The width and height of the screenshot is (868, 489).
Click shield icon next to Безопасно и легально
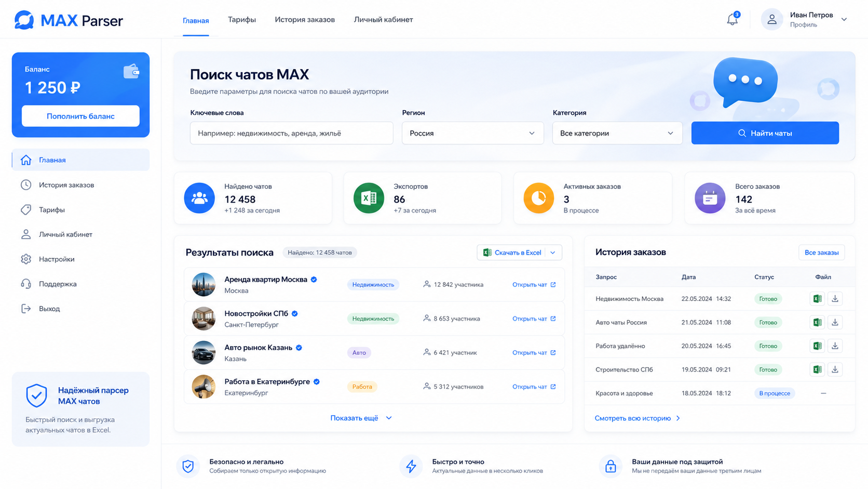point(188,466)
